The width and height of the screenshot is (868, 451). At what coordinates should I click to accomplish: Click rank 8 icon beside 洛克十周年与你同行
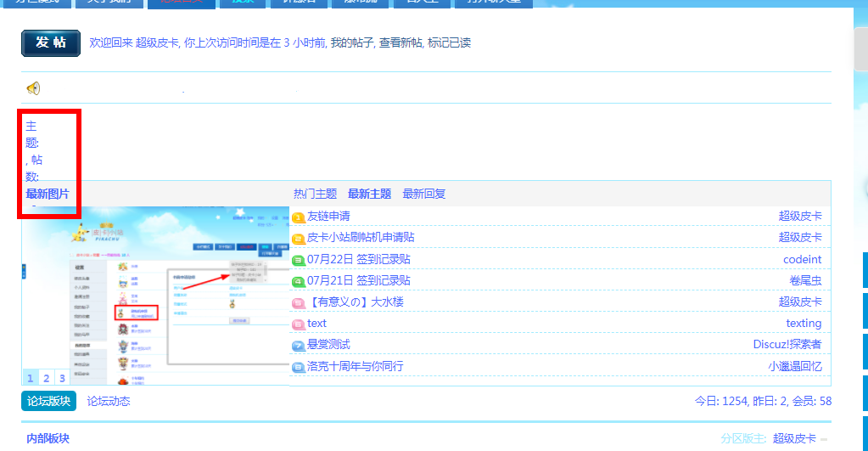pyautogui.click(x=299, y=367)
